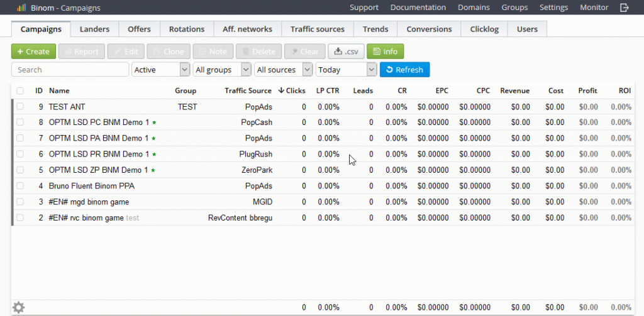
Task: Check the box for Bruno Fluent Binom PPA
Action: click(20, 186)
